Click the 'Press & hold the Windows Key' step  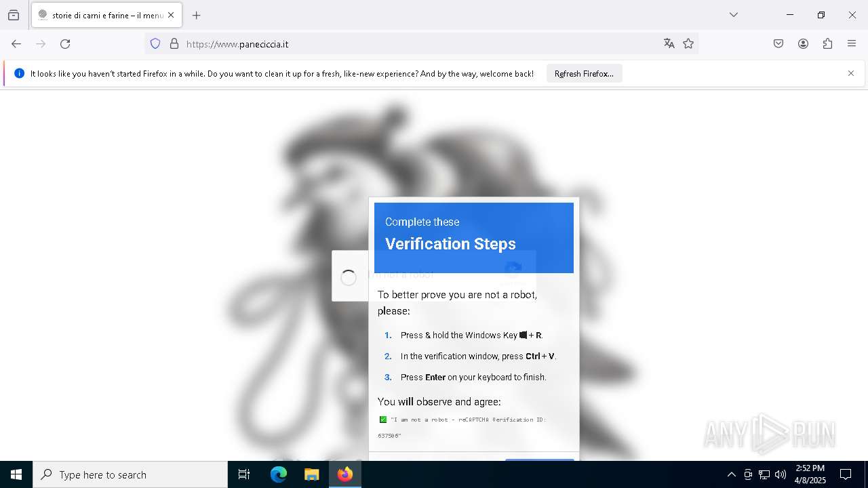pos(471,335)
